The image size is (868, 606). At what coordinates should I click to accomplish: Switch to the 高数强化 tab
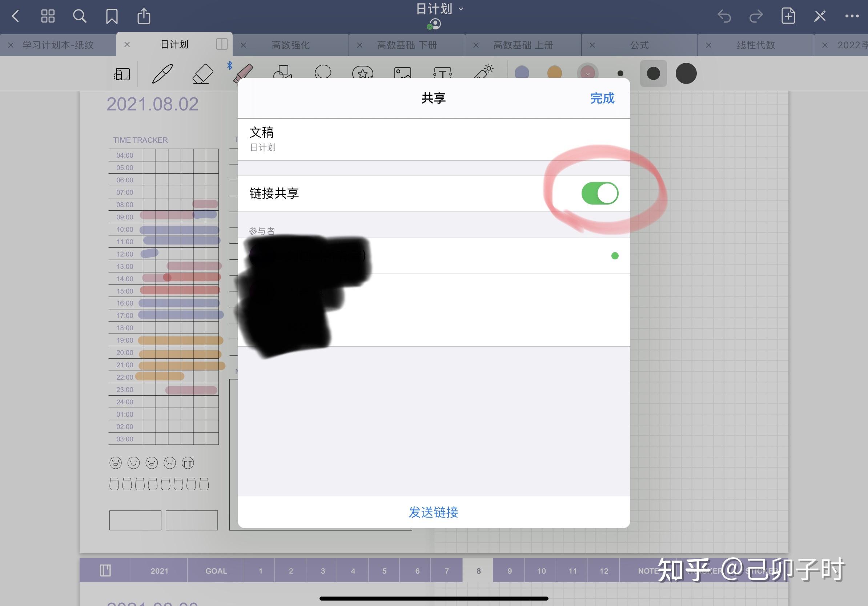291,45
